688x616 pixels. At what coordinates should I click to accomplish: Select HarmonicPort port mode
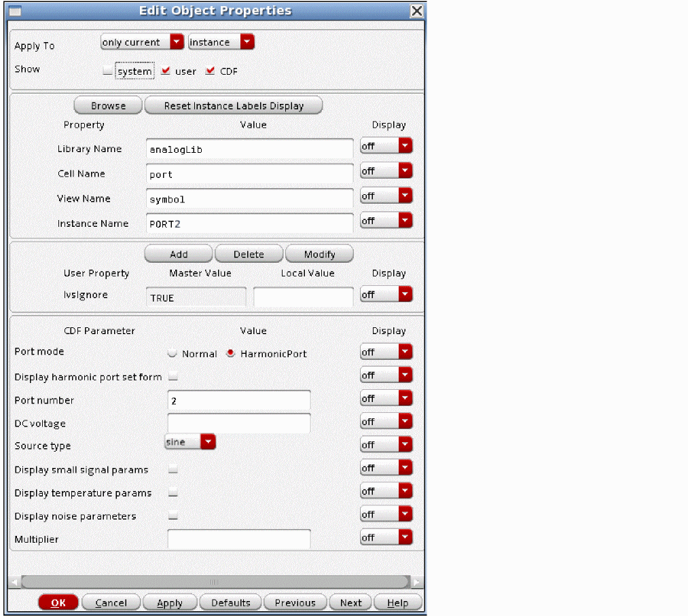(231, 354)
